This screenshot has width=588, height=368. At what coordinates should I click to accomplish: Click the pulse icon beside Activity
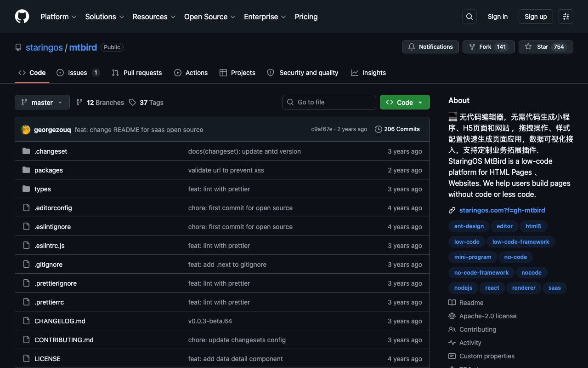[452, 343]
